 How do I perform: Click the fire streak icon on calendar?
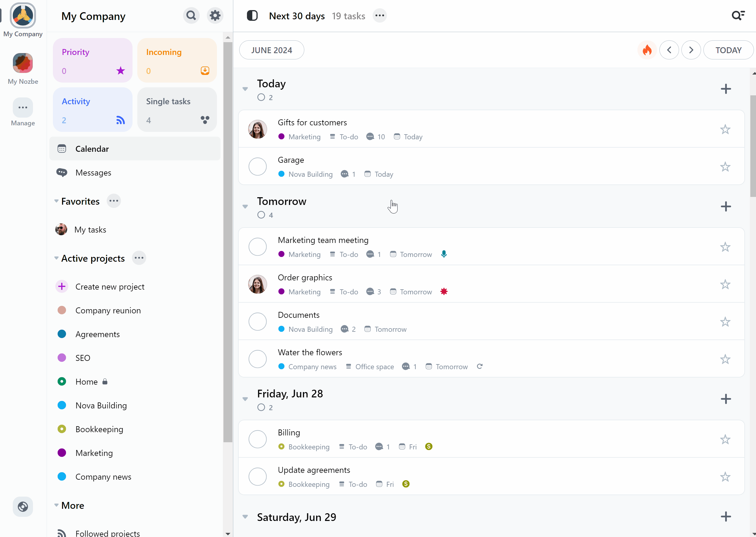(647, 50)
